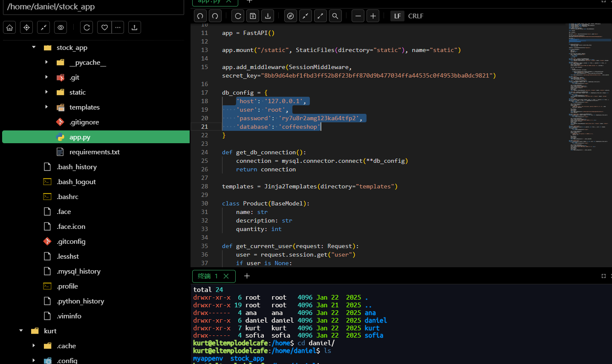Viewport: 612px width, 364px height.
Task: Open the .bash_history file
Action: click(x=77, y=167)
